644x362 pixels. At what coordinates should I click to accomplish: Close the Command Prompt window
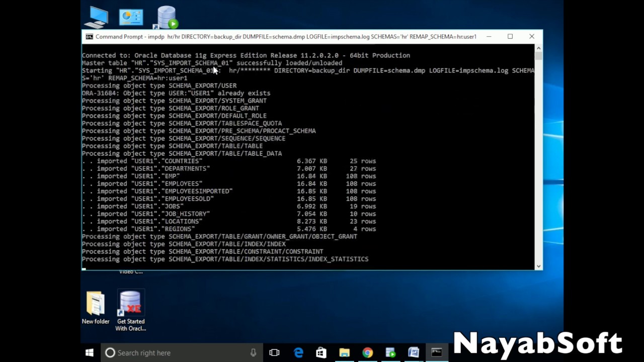532,37
